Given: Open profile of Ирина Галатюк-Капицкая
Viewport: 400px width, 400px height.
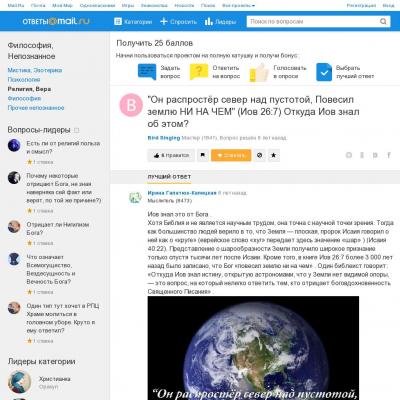Looking at the screenshot, I should [182, 193].
